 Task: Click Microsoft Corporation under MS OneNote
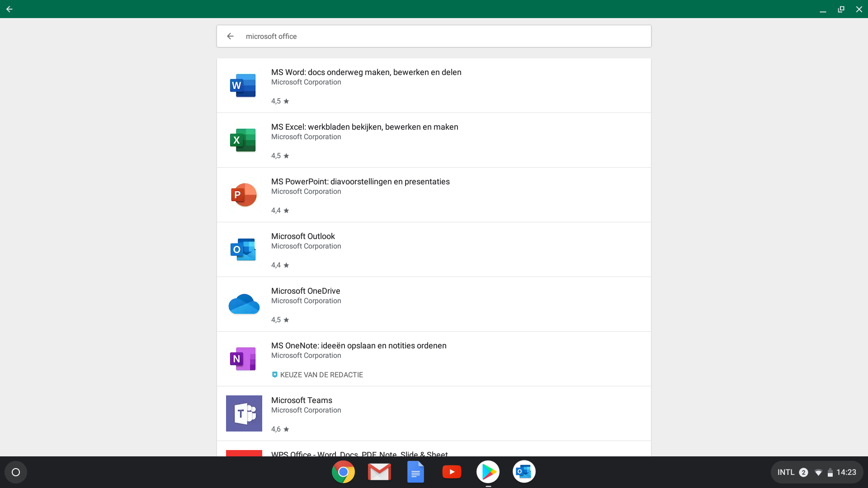coord(306,356)
